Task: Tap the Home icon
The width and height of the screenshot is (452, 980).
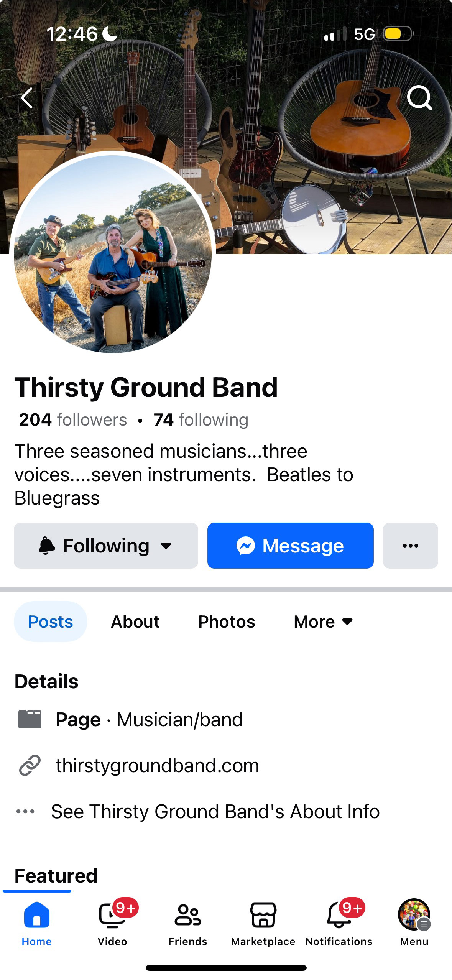Action: (x=36, y=915)
